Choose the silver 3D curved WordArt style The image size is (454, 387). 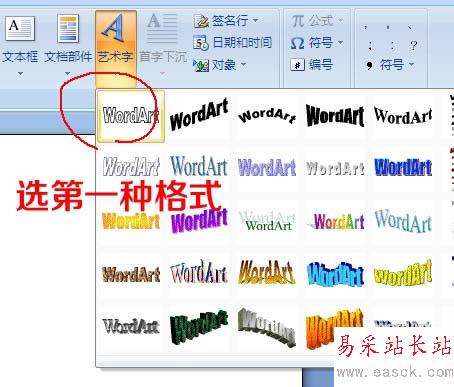pyautogui.click(x=267, y=327)
